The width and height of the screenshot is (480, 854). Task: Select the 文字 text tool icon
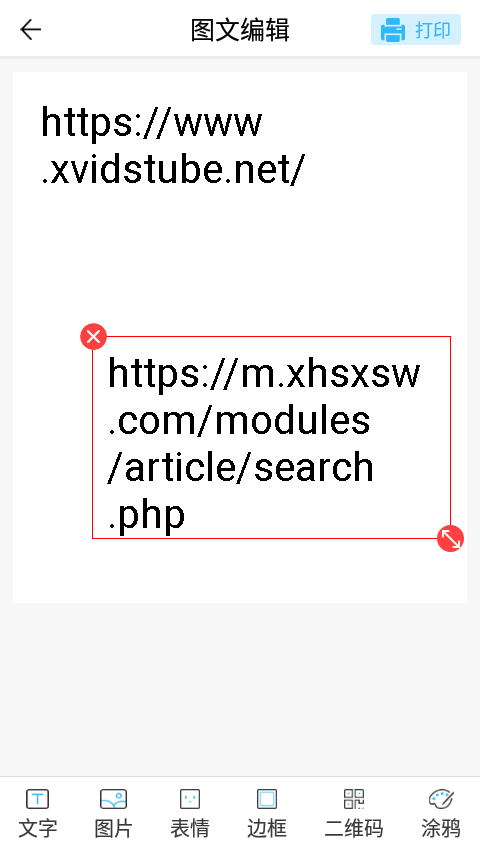click(38, 799)
